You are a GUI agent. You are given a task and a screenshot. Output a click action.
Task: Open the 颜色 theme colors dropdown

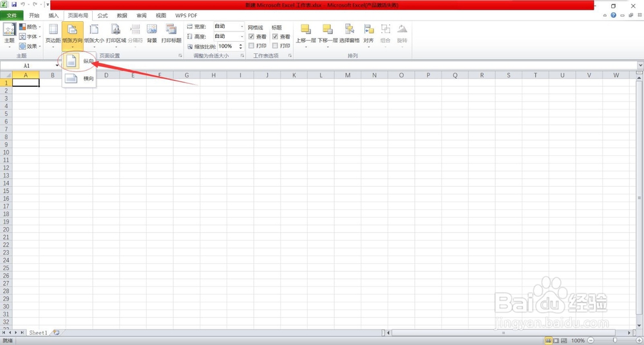coord(30,26)
